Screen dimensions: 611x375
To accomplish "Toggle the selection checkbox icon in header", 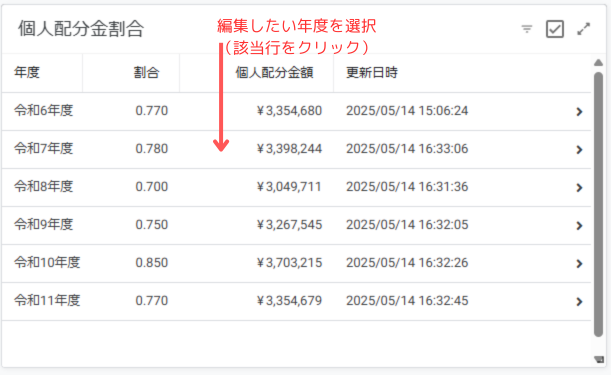I will tap(554, 29).
